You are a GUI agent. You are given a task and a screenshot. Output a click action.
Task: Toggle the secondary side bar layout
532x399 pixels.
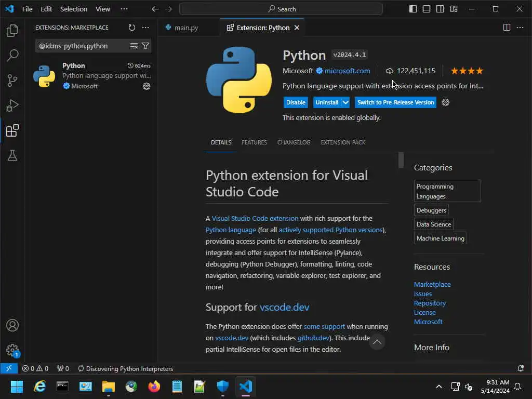[x=440, y=9]
